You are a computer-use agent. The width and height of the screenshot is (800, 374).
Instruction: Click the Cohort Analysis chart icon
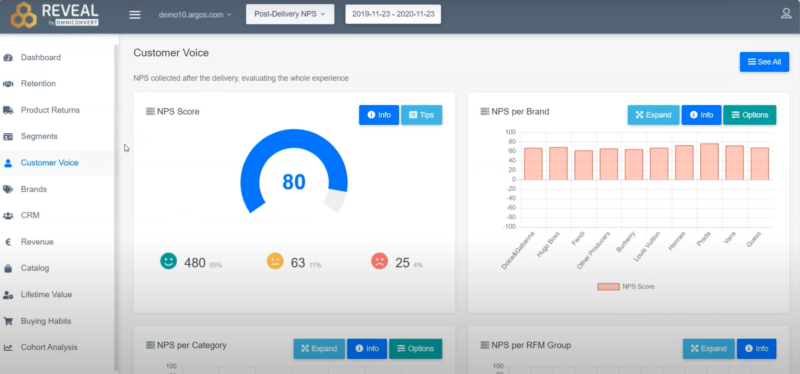pos(8,347)
